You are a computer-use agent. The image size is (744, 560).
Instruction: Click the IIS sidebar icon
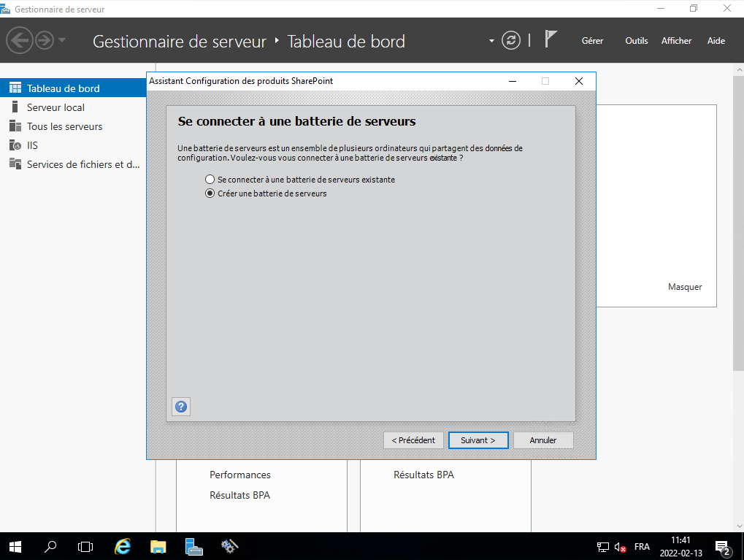(x=15, y=145)
